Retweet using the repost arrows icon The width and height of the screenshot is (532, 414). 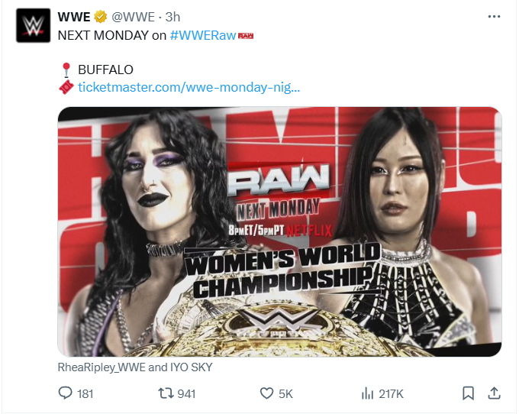[x=166, y=393]
